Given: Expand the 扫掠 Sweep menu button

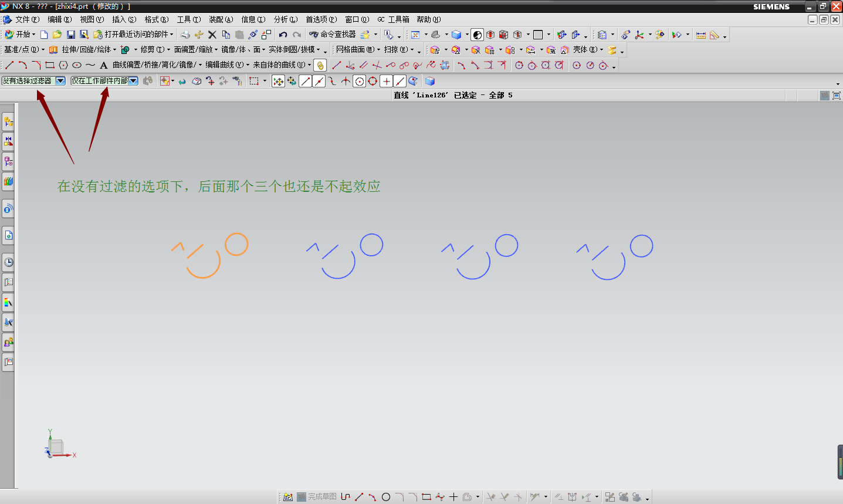Looking at the screenshot, I should (399, 50).
